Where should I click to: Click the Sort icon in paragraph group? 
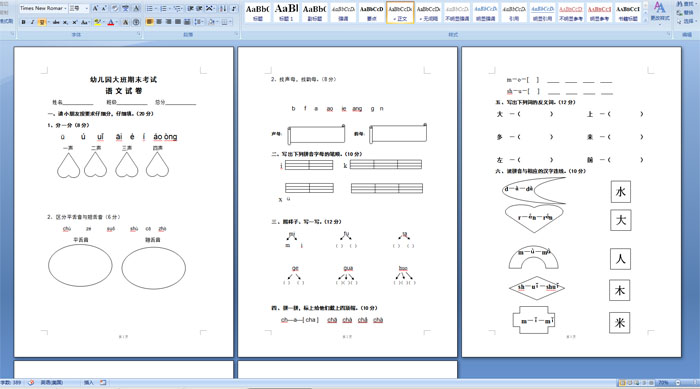click(x=223, y=8)
